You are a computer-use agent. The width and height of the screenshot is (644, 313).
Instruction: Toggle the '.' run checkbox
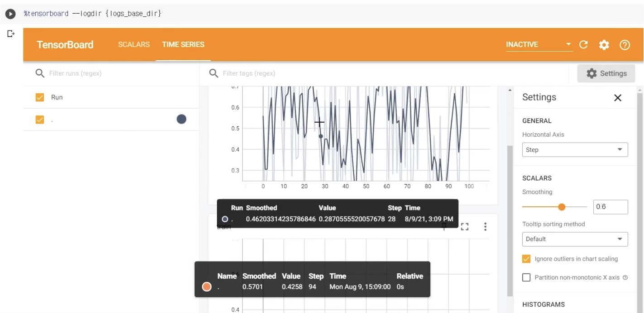[40, 119]
